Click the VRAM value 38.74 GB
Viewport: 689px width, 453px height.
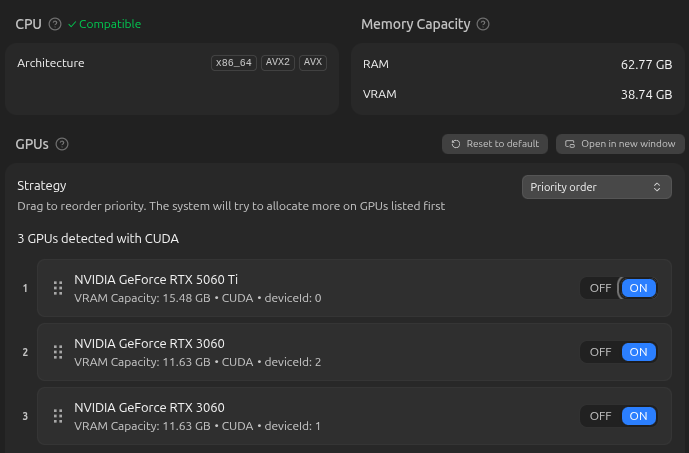(x=646, y=94)
